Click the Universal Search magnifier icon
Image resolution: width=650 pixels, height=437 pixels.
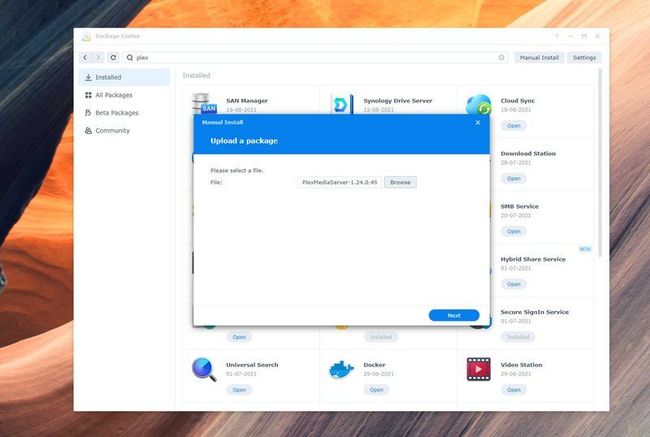coord(204,369)
